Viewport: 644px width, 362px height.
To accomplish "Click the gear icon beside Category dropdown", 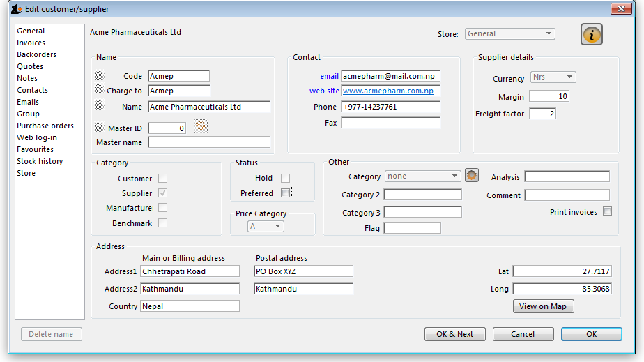I will tap(472, 176).
